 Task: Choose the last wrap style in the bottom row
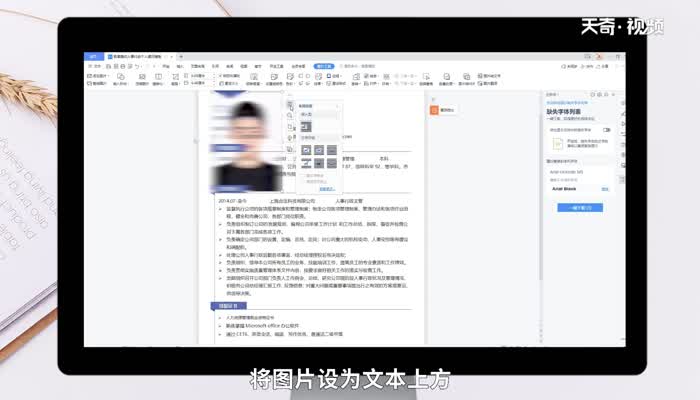332,163
